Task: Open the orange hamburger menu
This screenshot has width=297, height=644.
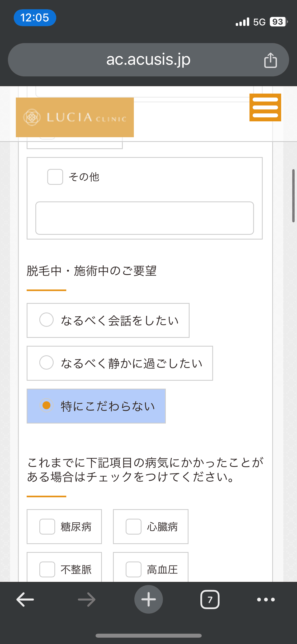Action: click(x=265, y=108)
